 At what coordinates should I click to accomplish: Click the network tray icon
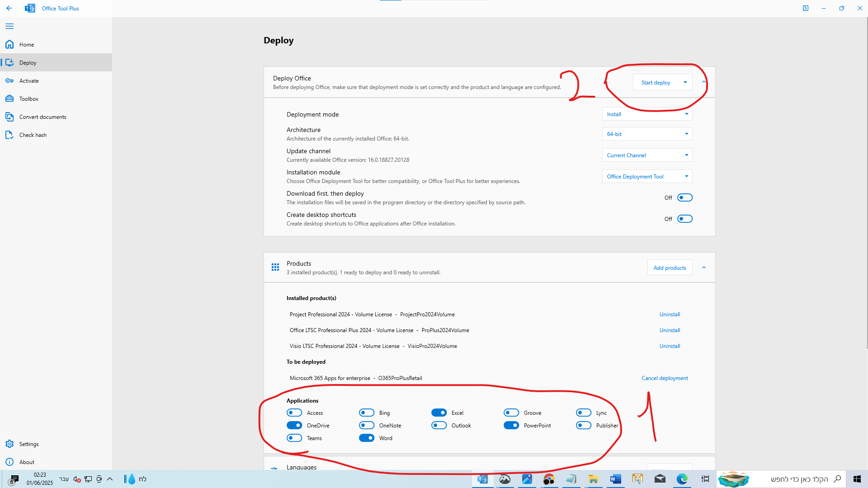click(x=88, y=479)
